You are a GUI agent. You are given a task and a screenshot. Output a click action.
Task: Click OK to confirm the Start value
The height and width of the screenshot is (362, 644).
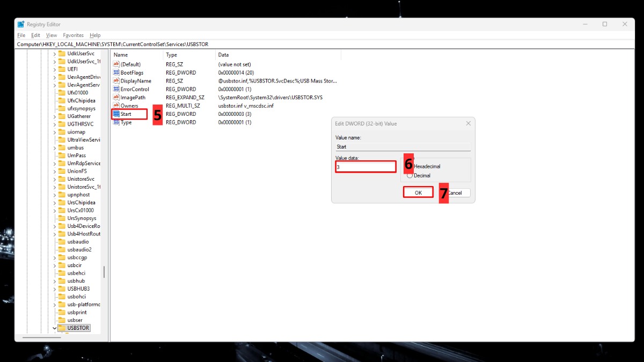click(x=418, y=191)
